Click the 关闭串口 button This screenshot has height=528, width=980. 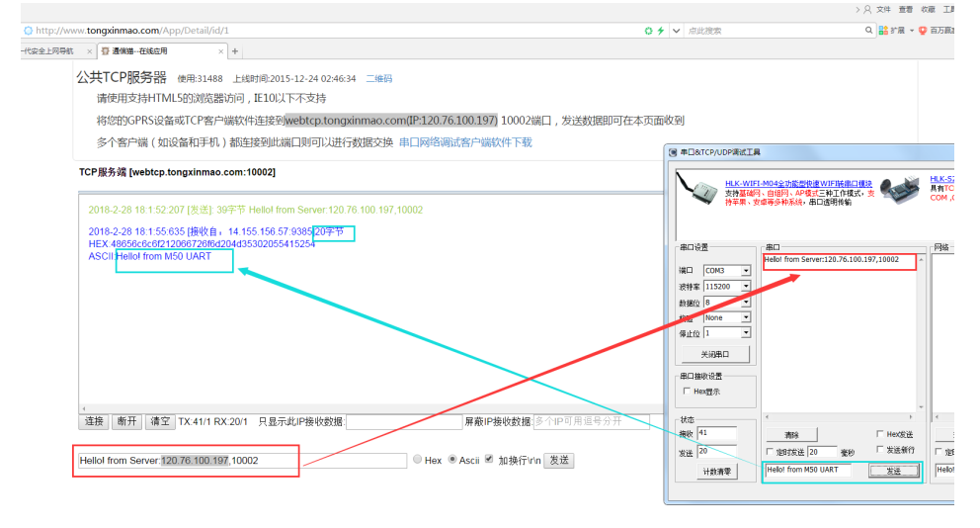click(x=713, y=354)
